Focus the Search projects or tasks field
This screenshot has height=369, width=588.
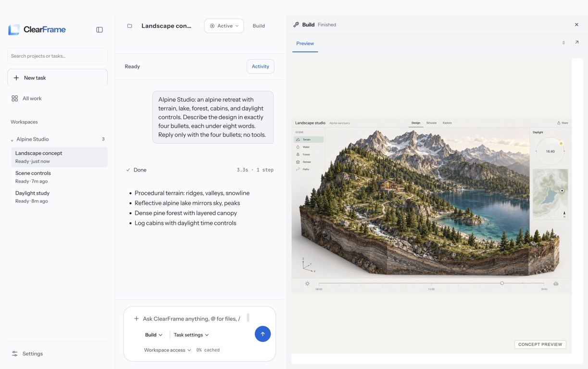pos(57,56)
